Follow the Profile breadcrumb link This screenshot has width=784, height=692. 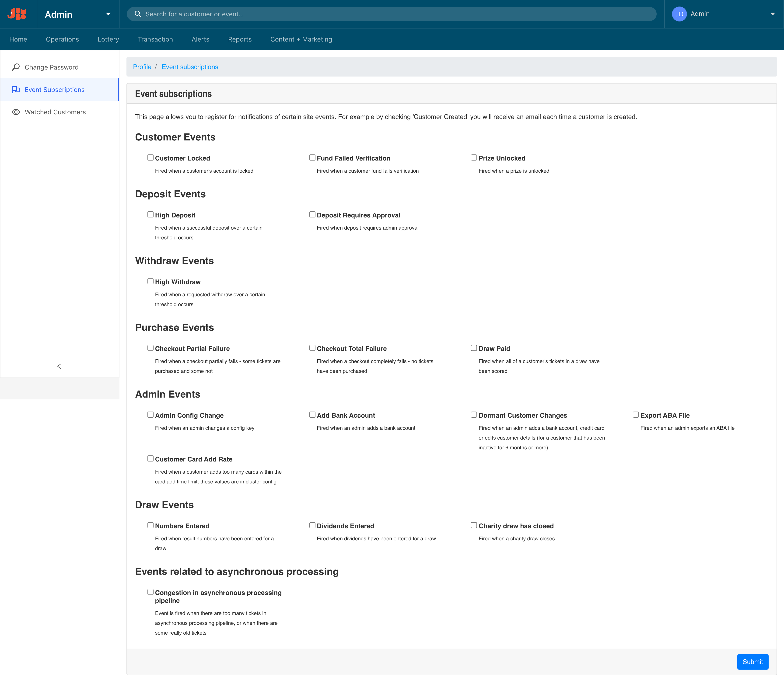point(142,67)
